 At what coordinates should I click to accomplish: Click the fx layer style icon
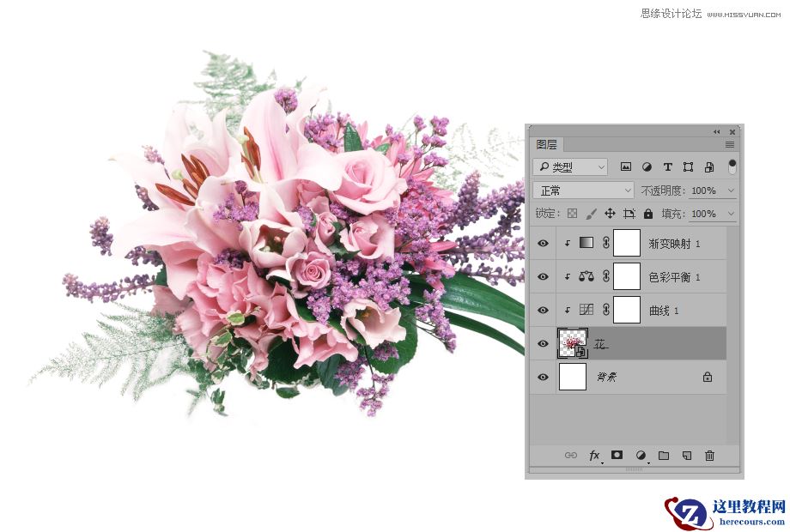(594, 455)
